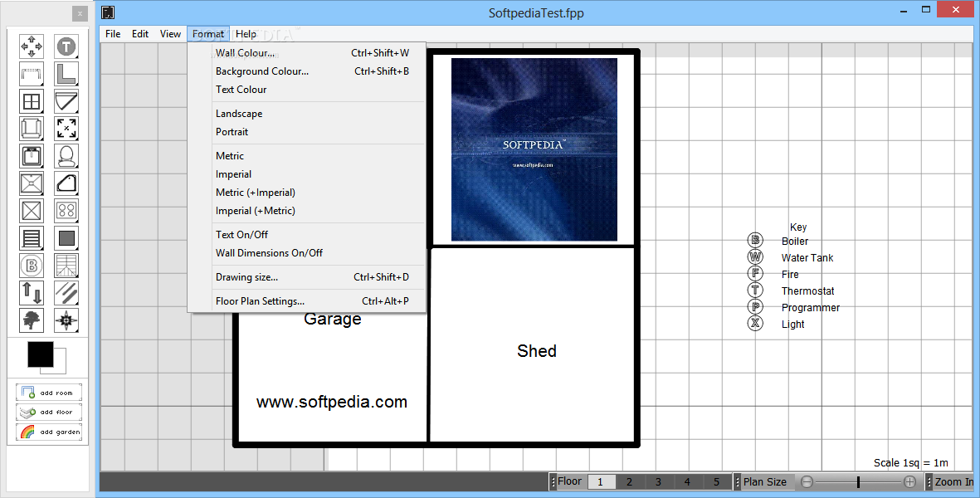Image resolution: width=980 pixels, height=498 pixels.
Task: Switch to floor 3
Action: tap(658, 481)
